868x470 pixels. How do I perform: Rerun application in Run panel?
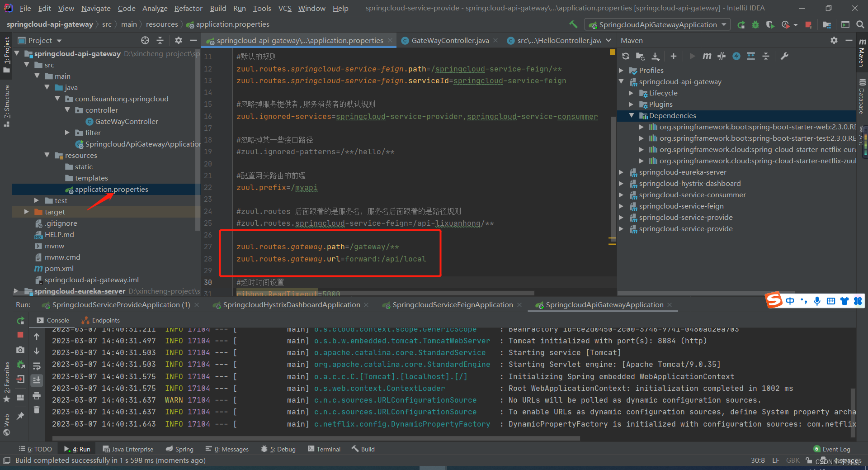(x=20, y=321)
